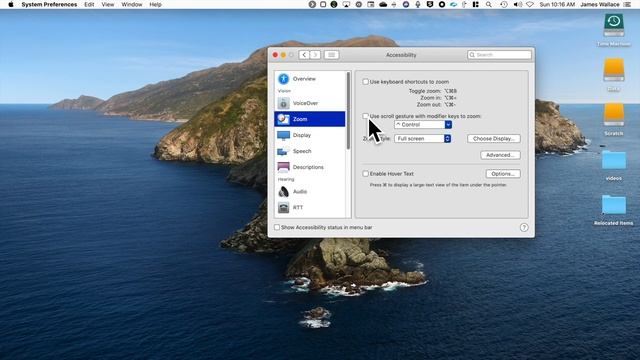Screen dimensions: 640x360
Task: Click the volume icon in menu bar
Action: [x=518, y=4]
